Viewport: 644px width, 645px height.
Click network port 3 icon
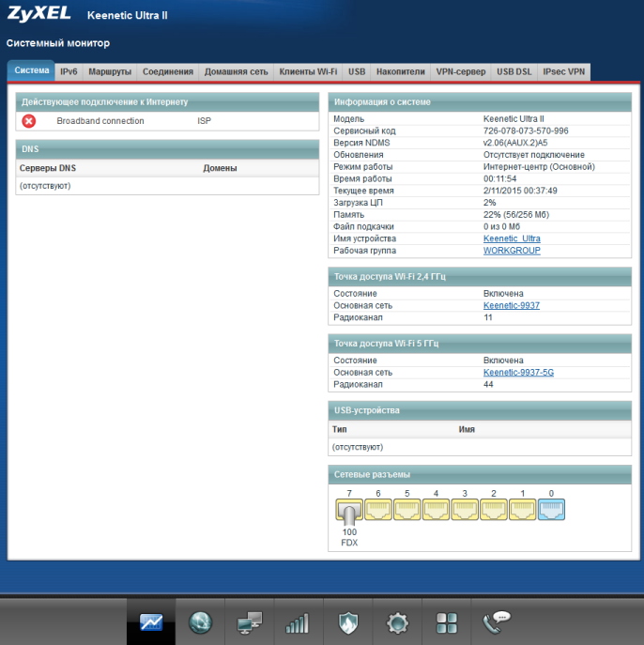coord(465,509)
